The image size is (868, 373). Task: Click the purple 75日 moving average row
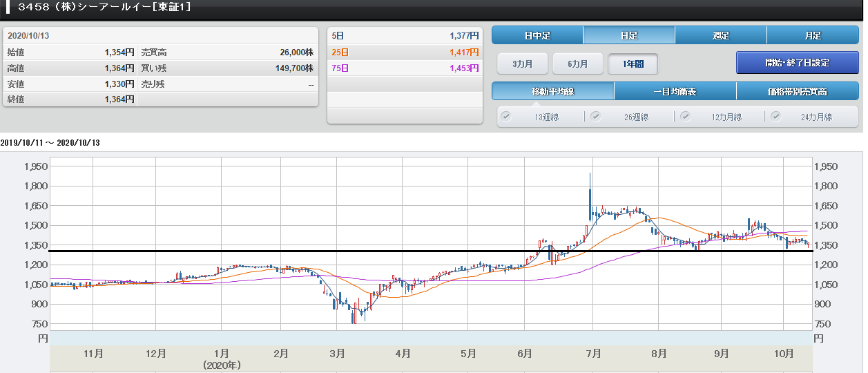(x=405, y=68)
